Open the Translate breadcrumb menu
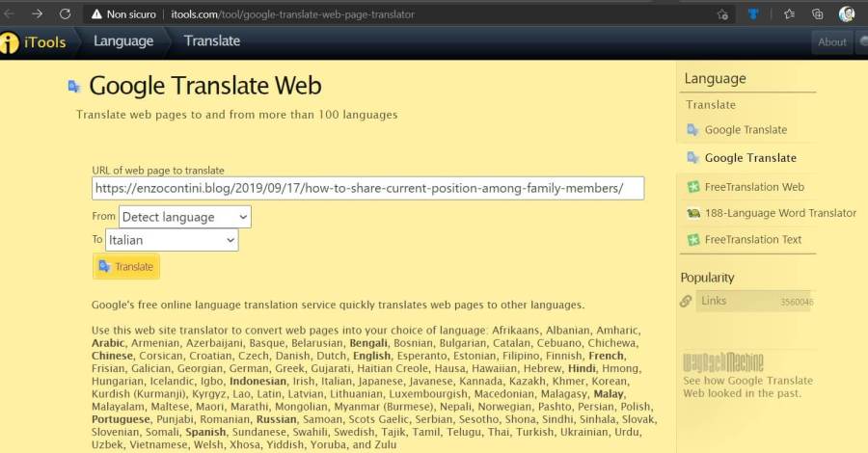The height and width of the screenshot is (453, 868). pyautogui.click(x=211, y=41)
